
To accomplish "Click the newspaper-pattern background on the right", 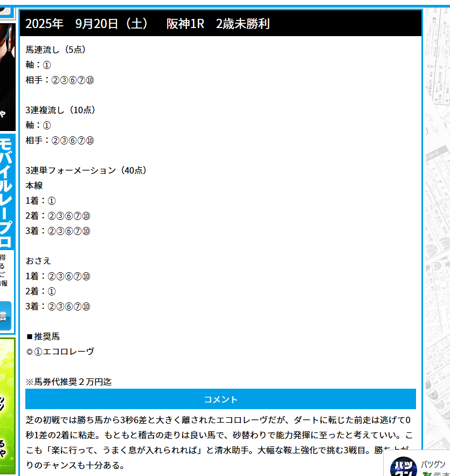I will (437, 216).
